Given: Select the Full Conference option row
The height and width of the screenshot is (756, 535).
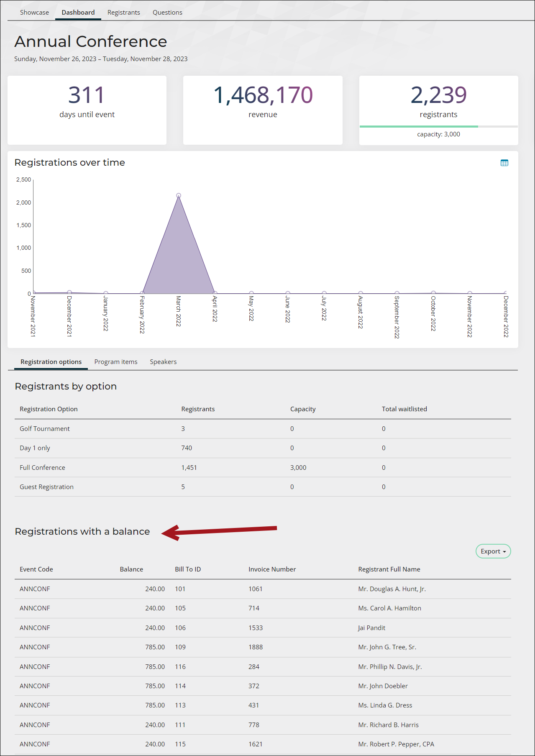Looking at the screenshot, I should pyautogui.click(x=263, y=468).
